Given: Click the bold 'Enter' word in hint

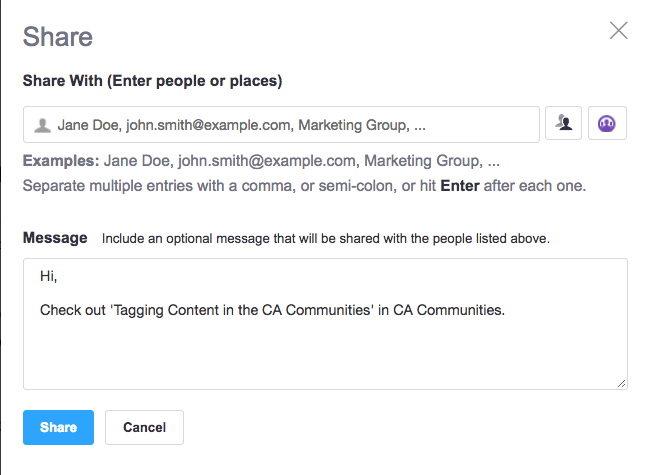Looking at the screenshot, I should (x=460, y=186).
